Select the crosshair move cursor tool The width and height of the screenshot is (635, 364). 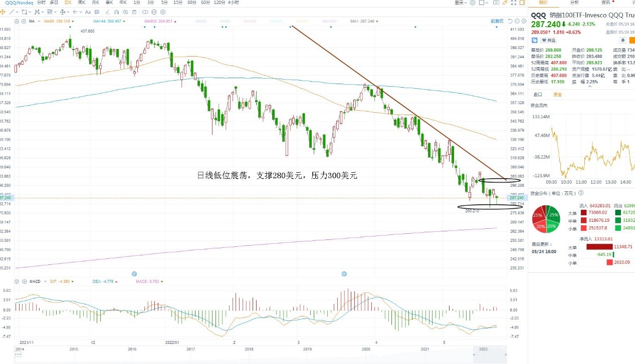point(3,12)
